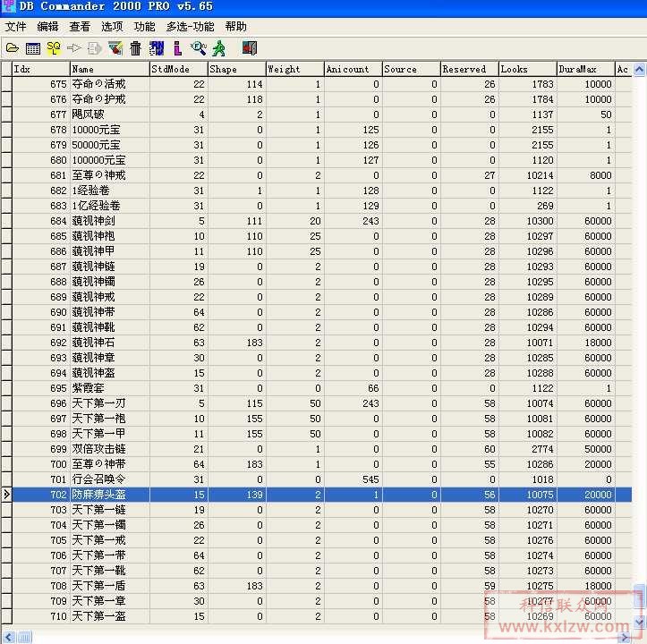Open the 文件 menu
The image size is (647, 644).
tap(16, 27)
